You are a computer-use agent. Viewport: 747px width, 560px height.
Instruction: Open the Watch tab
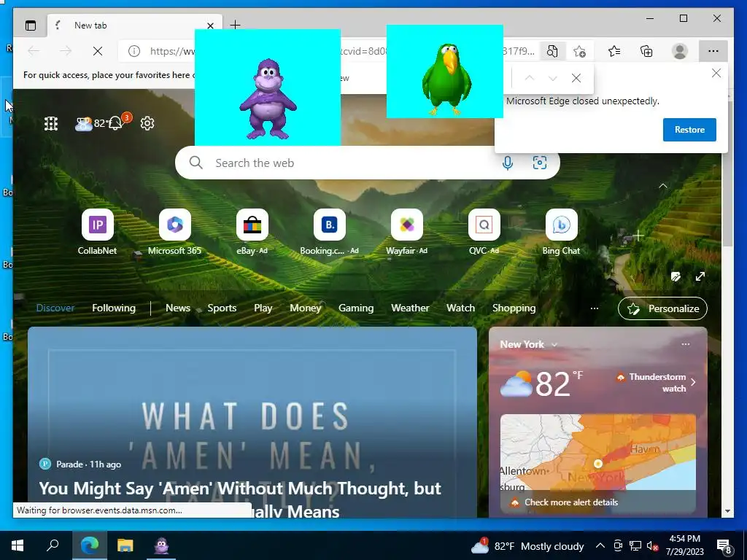point(461,308)
